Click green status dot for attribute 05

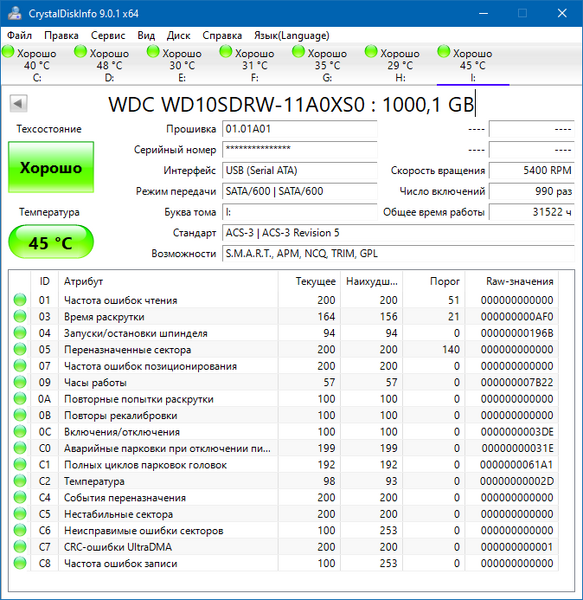click(x=20, y=349)
